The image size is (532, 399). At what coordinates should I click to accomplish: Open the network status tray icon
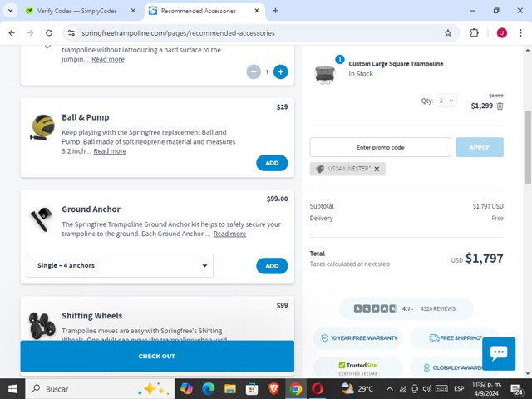pos(402,389)
